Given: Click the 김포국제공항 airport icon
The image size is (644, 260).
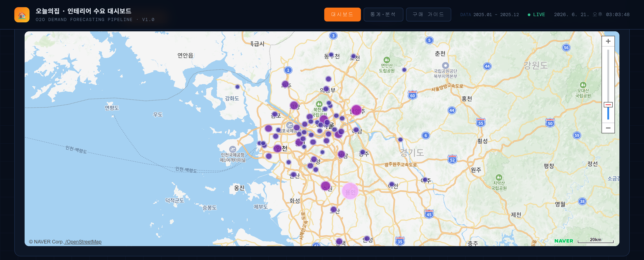Looking at the screenshot, I should click(x=290, y=125).
